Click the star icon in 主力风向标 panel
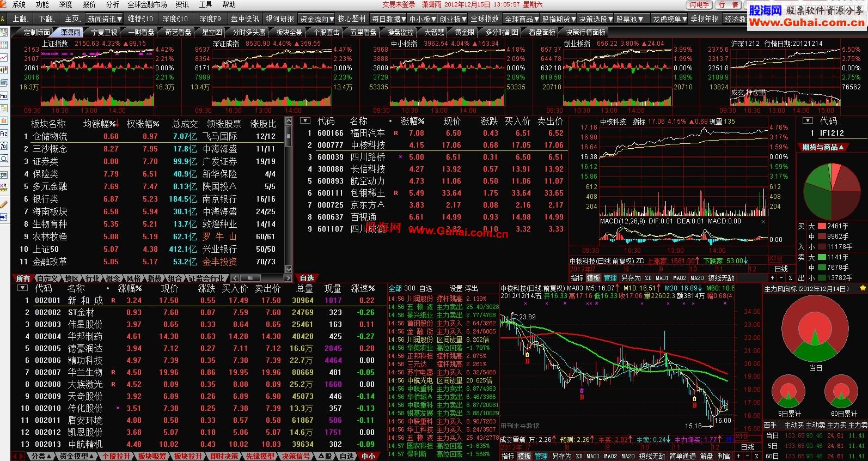868x461 pixels. pos(863,288)
